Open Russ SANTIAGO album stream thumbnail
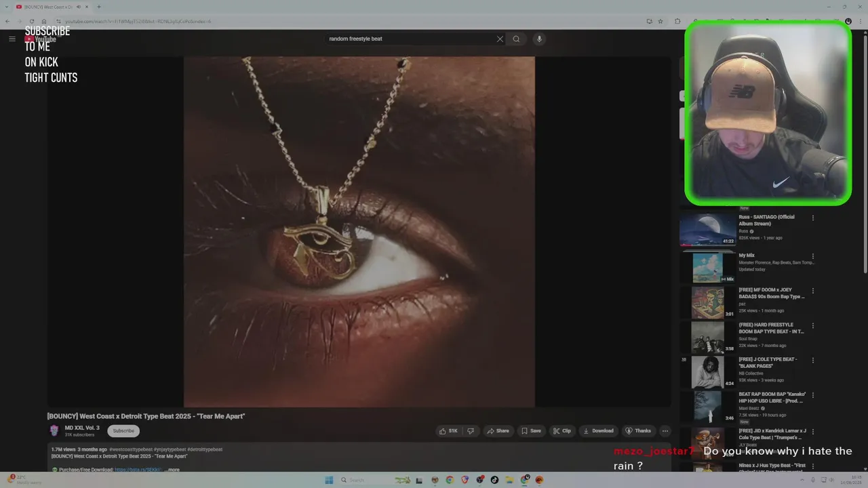Screen dimensions: 868x488 [x=707, y=230]
